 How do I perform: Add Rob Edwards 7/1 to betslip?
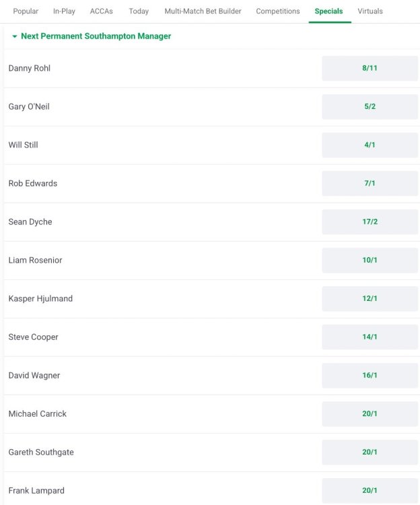[x=370, y=184]
